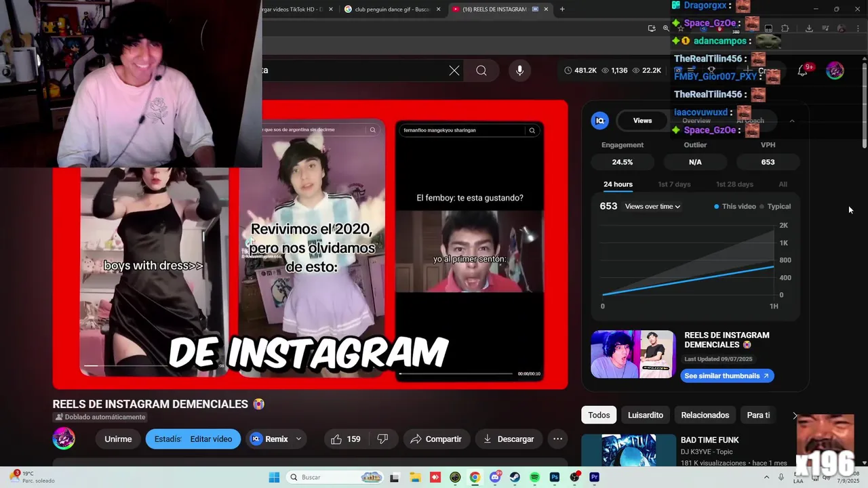Viewport: 868px width, 488px height.
Task: Open a new browser tab with plus
Action: pos(562,9)
